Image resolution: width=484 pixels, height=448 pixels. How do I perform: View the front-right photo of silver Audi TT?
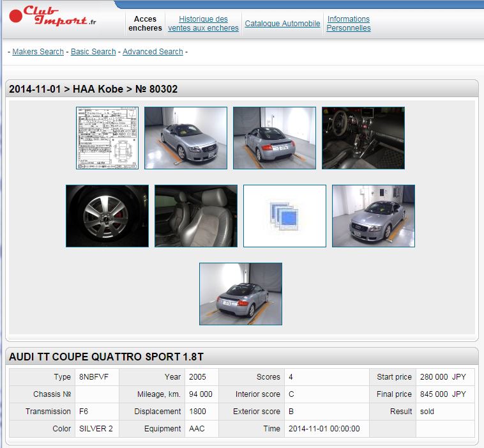(x=186, y=138)
